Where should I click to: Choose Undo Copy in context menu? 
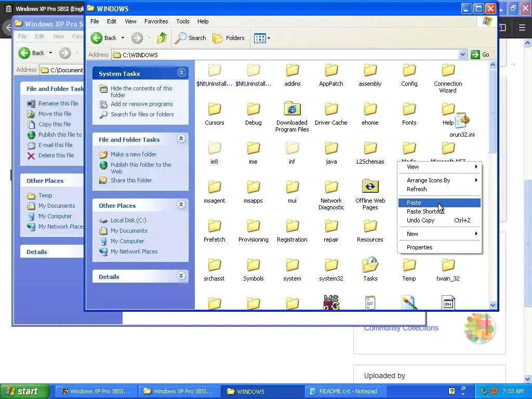[440, 220]
